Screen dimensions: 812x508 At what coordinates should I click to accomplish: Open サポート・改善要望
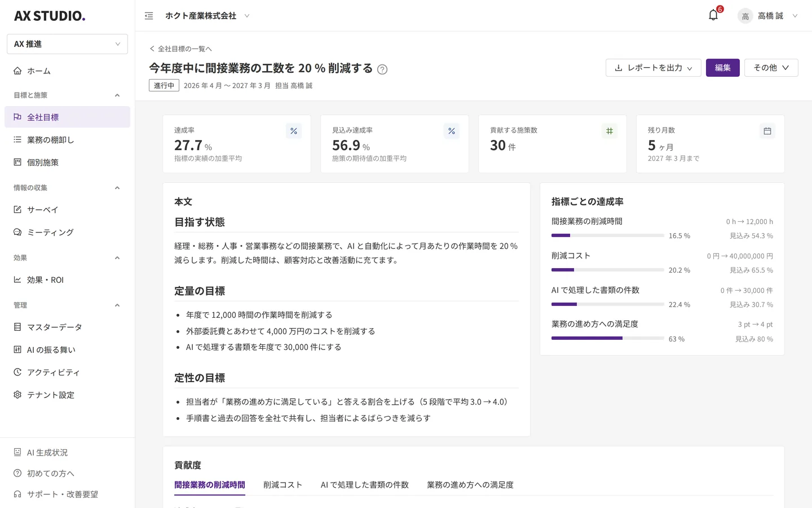point(67,494)
